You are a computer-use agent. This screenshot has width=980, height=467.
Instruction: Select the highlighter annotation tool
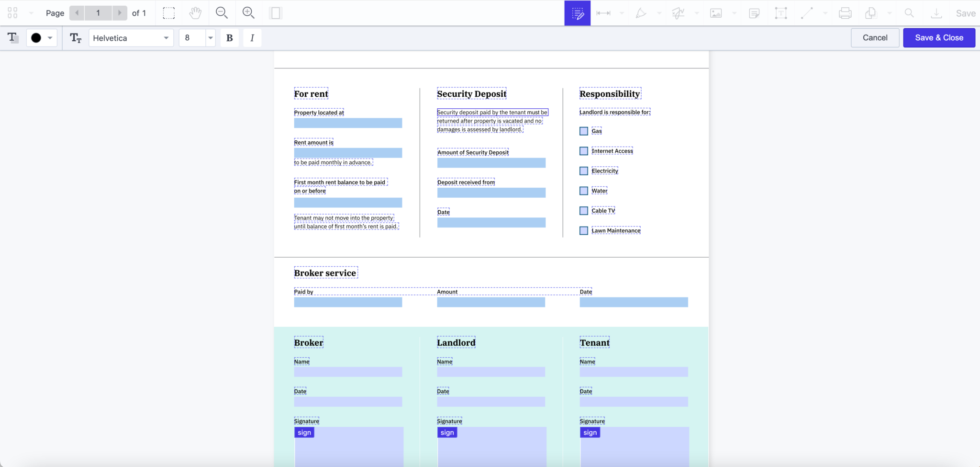(x=641, y=13)
